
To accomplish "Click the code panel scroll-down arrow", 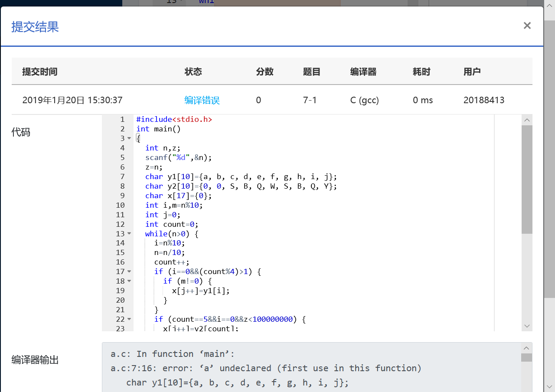I will 527,326.
